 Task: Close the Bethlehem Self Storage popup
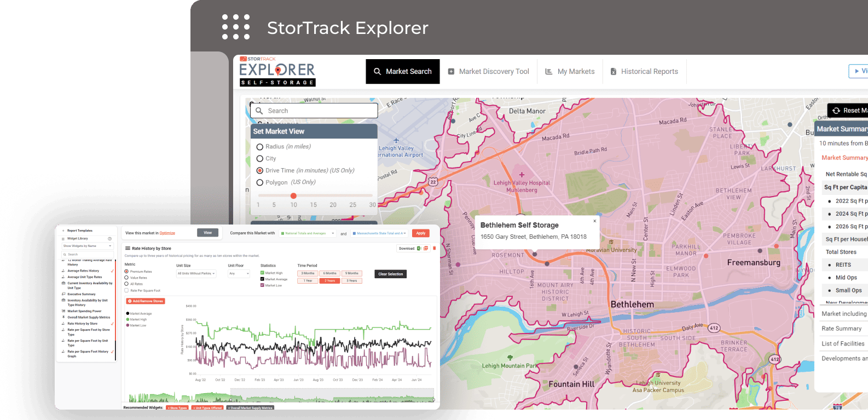595,221
